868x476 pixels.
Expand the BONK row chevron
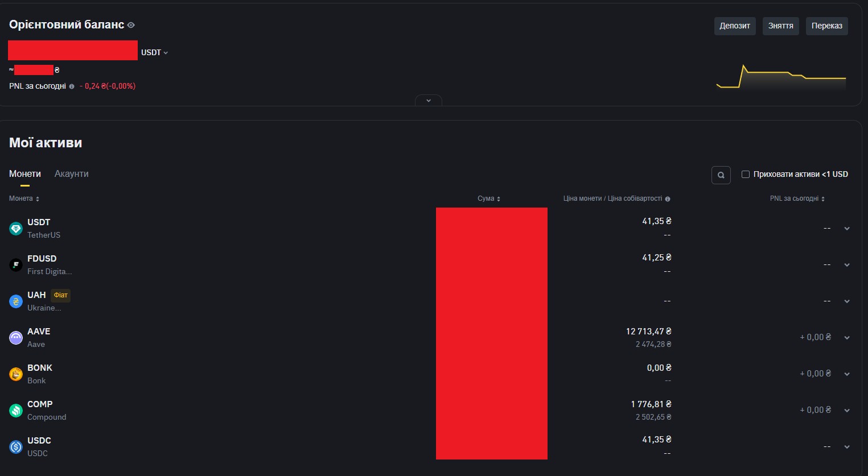[x=847, y=374]
